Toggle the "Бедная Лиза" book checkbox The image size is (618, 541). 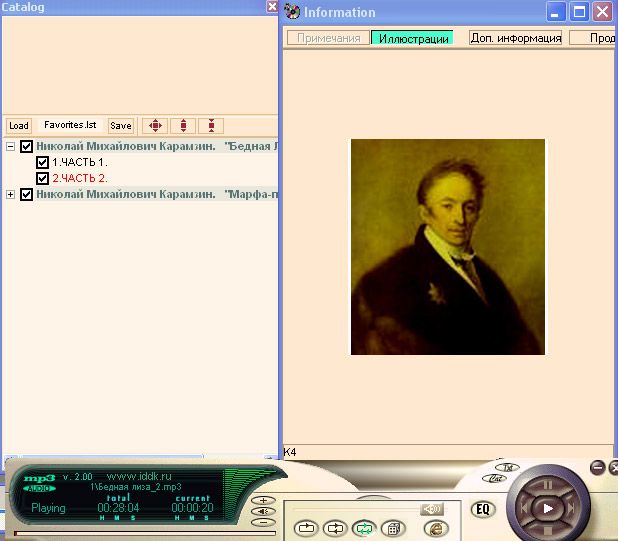pos(27,146)
